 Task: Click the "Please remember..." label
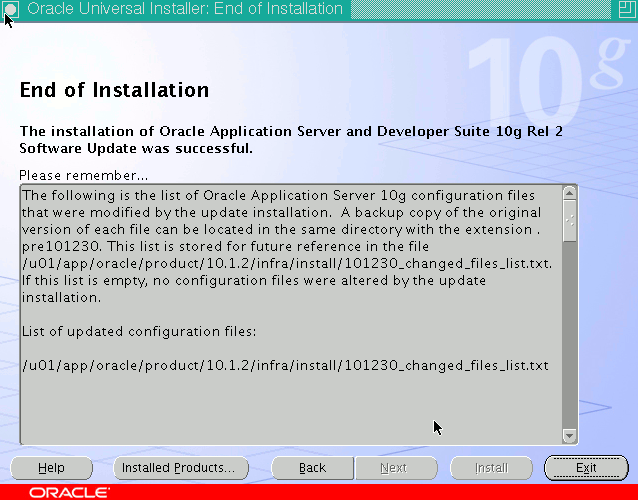83,175
